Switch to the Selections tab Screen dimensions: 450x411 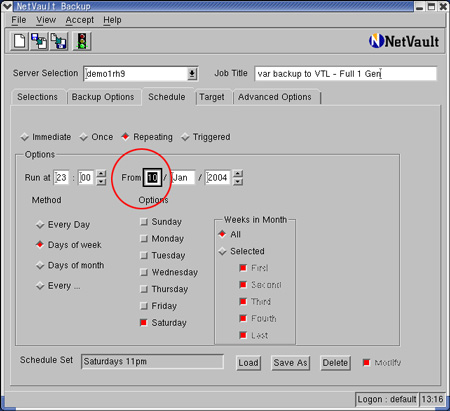point(37,97)
